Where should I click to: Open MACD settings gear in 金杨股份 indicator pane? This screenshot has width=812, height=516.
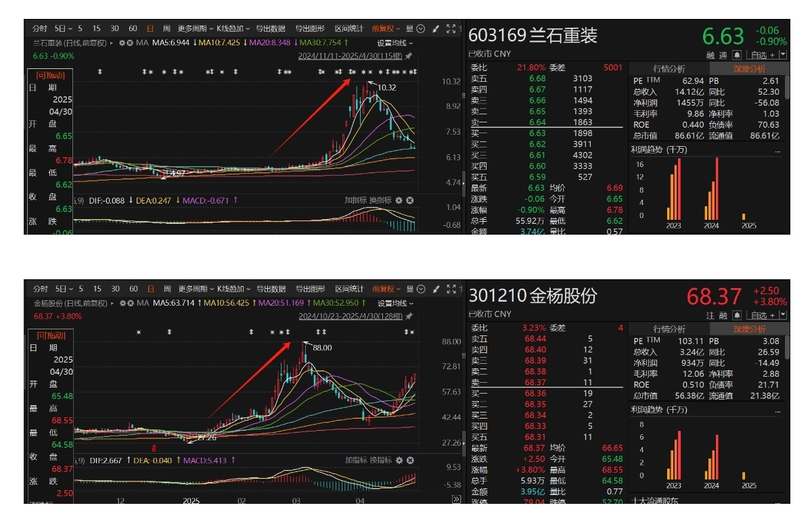click(399, 461)
